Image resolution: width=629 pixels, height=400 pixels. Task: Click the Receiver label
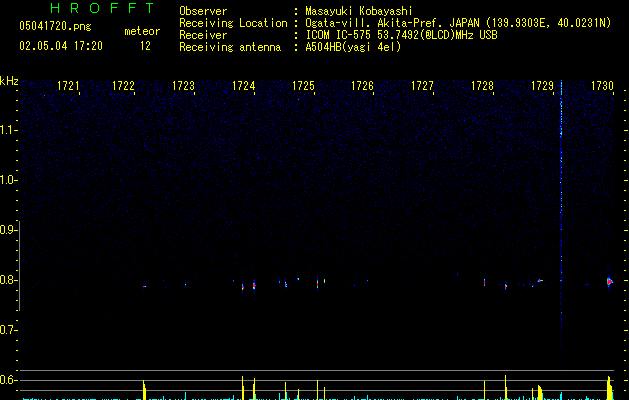(203, 35)
